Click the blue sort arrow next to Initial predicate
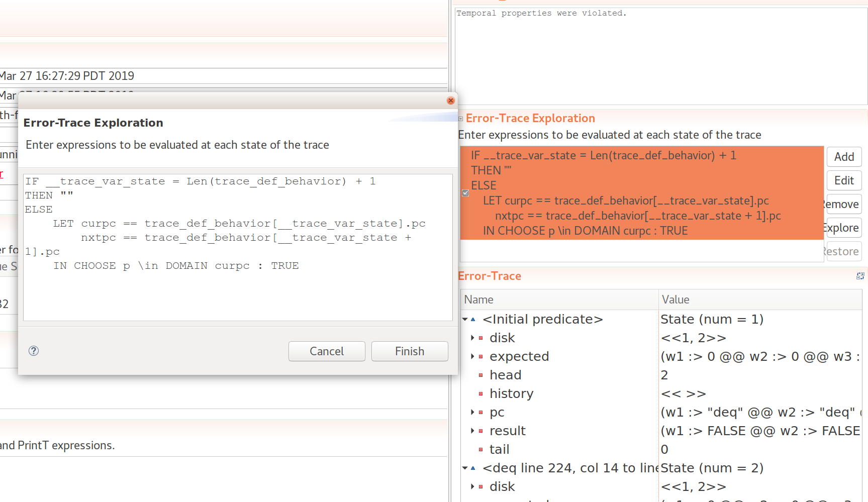Image resolution: width=868 pixels, height=502 pixels. [x=473, y=319]
